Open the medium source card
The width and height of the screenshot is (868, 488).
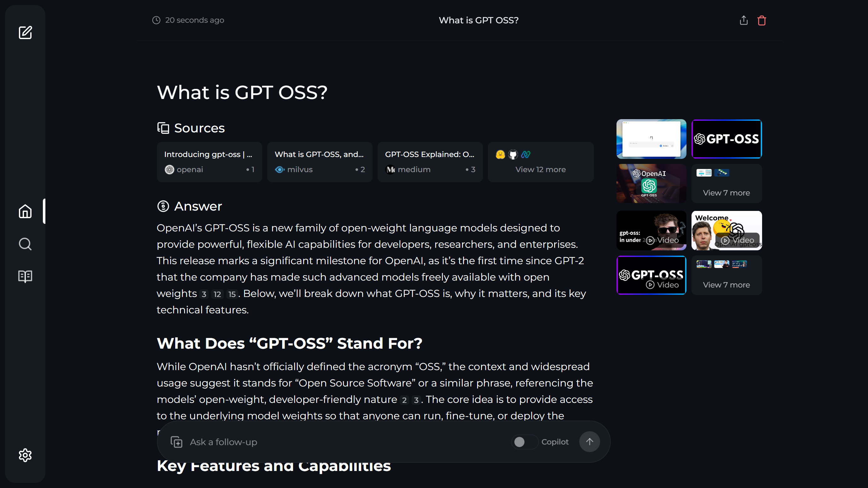[430, 162]
